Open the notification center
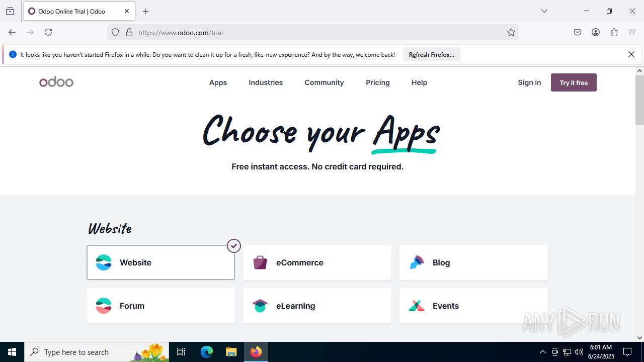Viewport: 644px width, 362px height. pos(627,352)
